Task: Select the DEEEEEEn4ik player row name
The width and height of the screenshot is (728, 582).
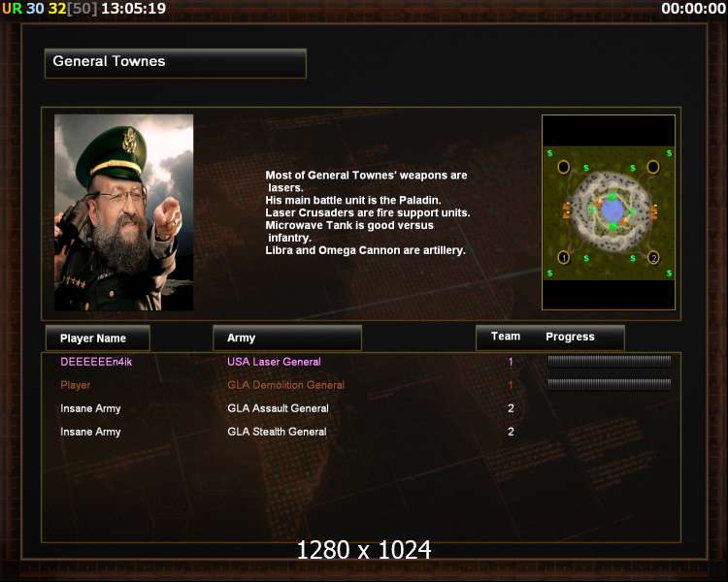Action: click(x=96, y=362)
